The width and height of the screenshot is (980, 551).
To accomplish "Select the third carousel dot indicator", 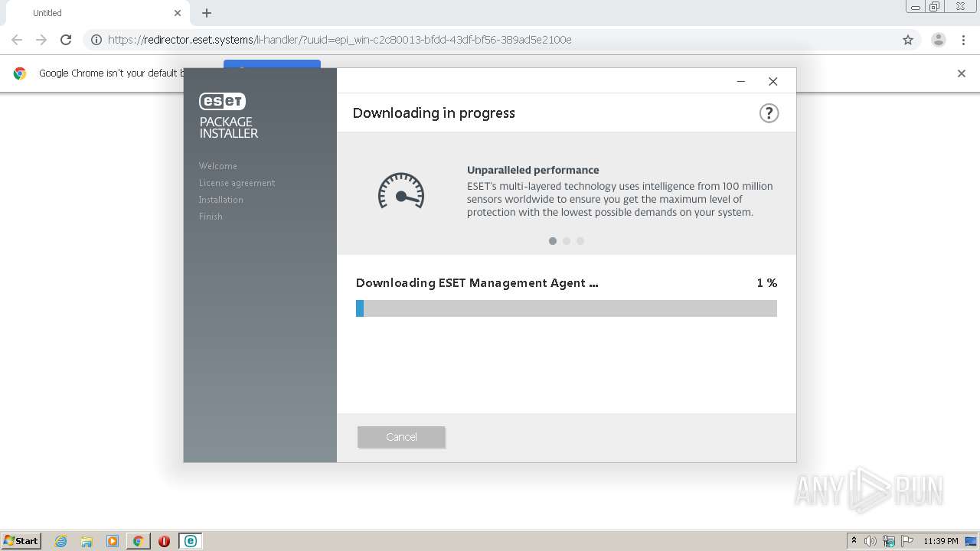I will [580, 241].
